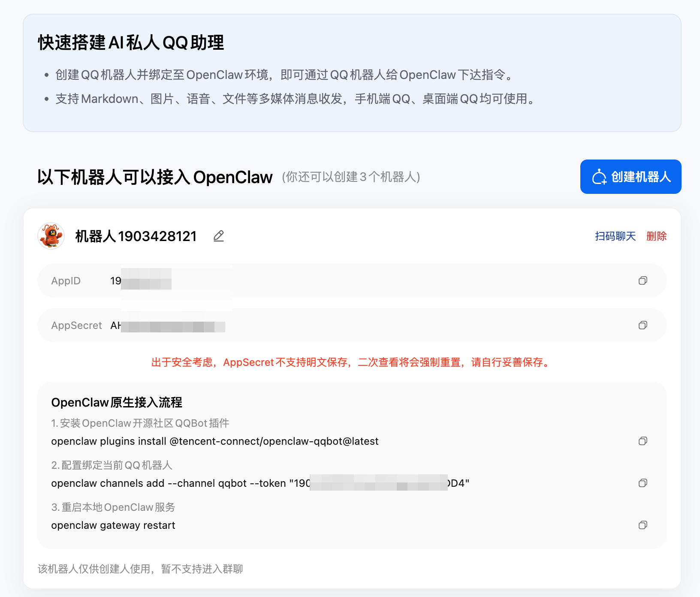Select the openclaw gateway restart command text
700x597 pixels.
[113, 525]
